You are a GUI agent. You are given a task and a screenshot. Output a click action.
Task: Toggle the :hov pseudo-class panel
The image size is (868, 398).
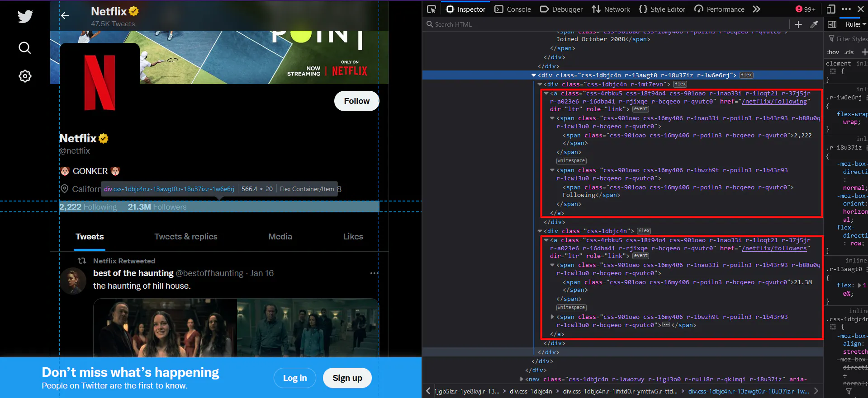[x=833, y=52]
